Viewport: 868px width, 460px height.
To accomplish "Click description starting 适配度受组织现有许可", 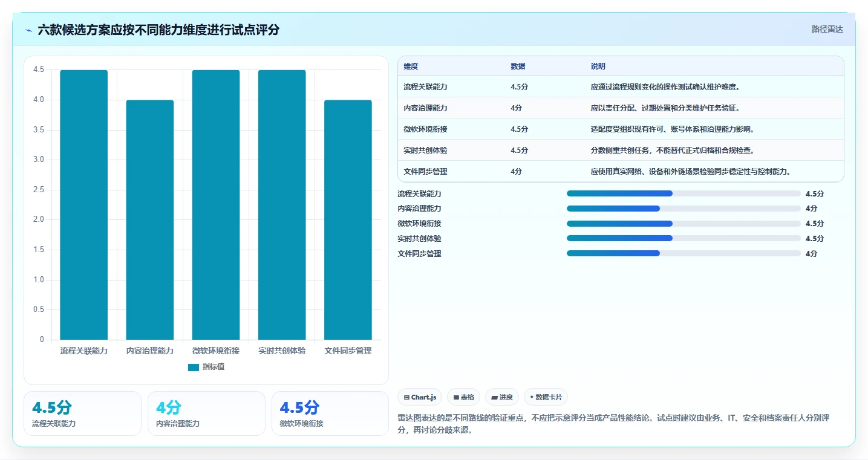I will coord(673,129).
